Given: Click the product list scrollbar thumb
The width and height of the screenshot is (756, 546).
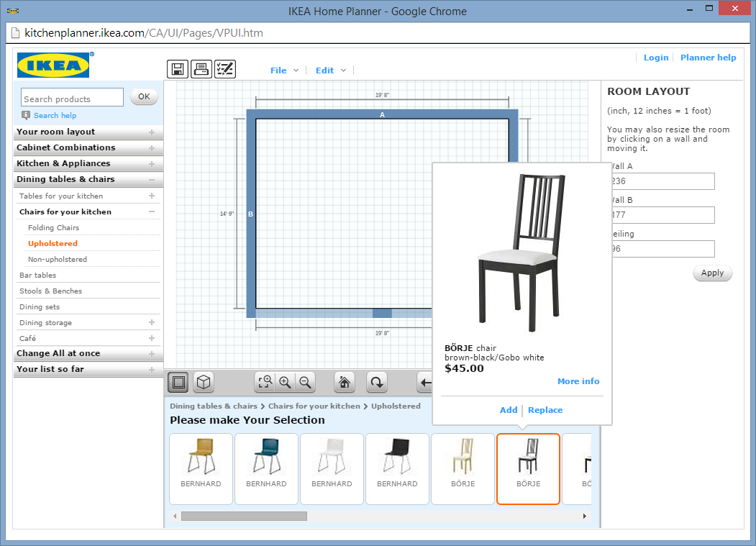Looking at the screenshot, I should [244, 516].
